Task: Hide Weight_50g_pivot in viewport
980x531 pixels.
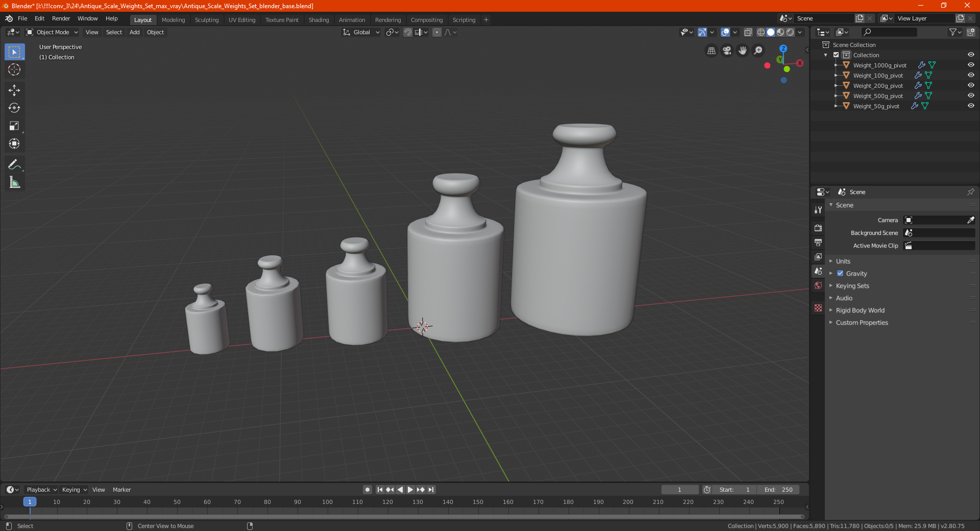Action: [x=971, y=106]
